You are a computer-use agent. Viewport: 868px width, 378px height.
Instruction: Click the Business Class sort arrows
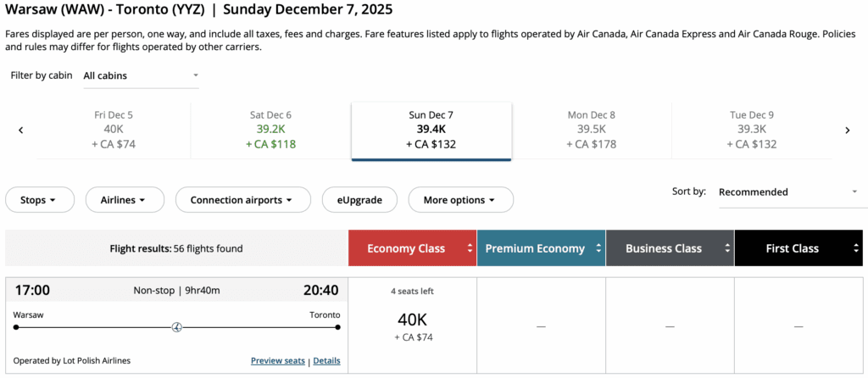(x=726, y=248)
